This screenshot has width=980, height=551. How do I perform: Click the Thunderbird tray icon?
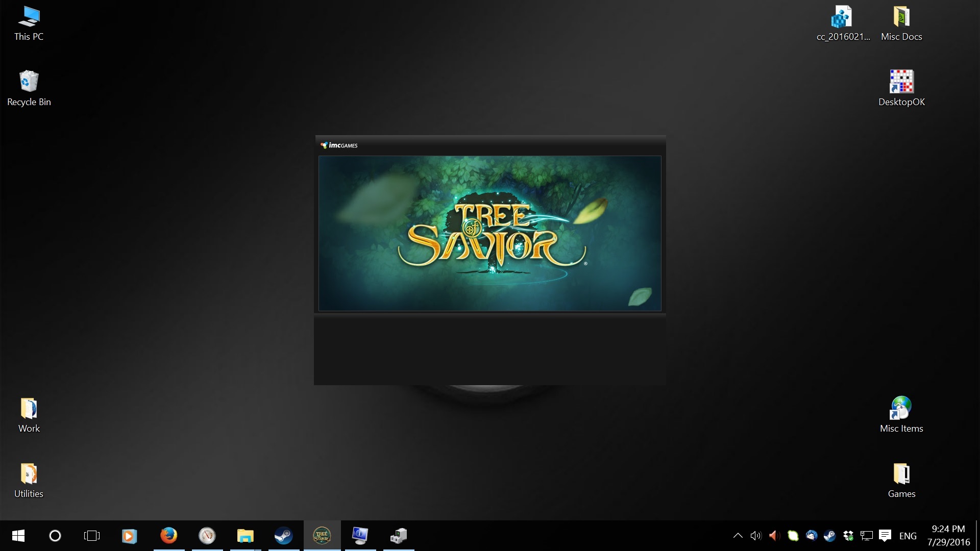(812, 536)
